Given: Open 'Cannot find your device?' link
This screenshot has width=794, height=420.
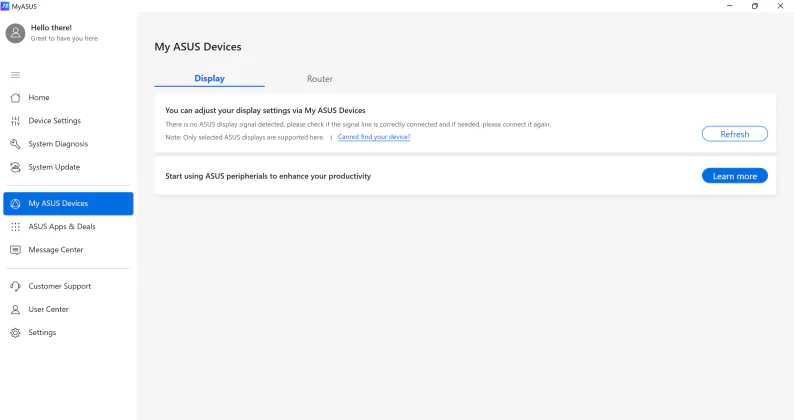Looking at the screenshot, I should tap(374, 137).
